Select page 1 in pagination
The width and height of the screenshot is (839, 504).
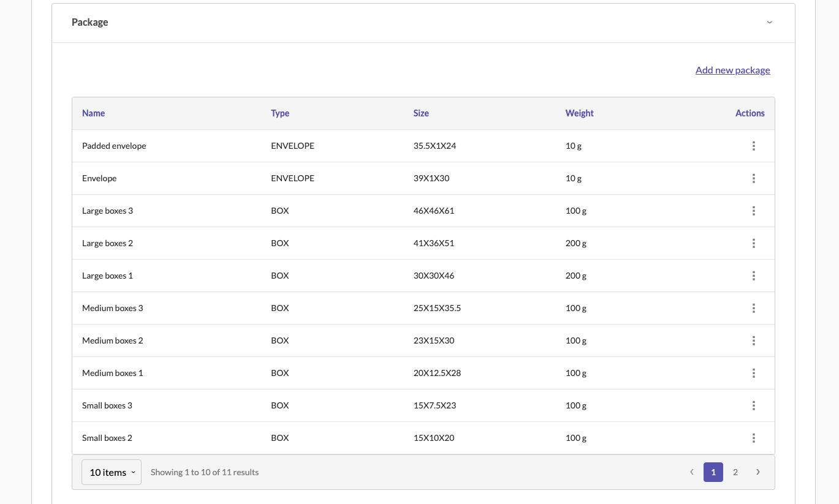click(713, 472)
